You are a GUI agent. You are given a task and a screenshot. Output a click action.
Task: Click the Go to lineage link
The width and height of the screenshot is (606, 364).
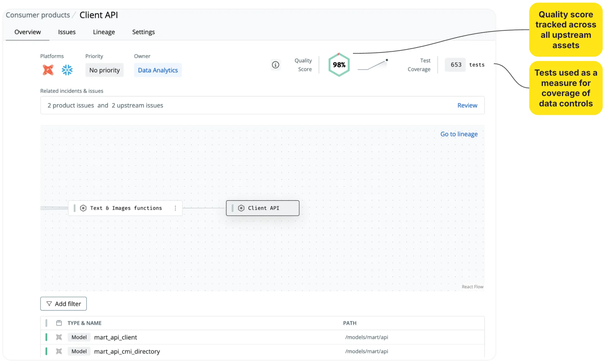click(459, 134)
